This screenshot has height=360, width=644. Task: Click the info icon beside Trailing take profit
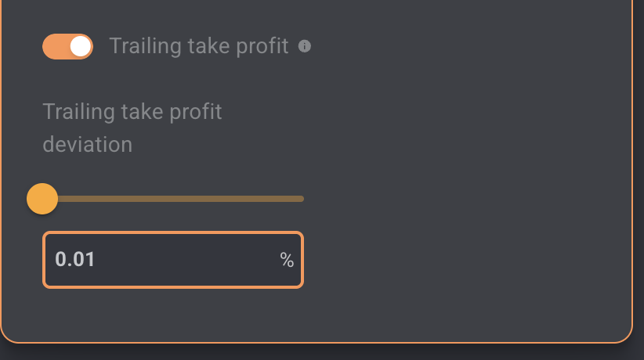pos(304,46)
